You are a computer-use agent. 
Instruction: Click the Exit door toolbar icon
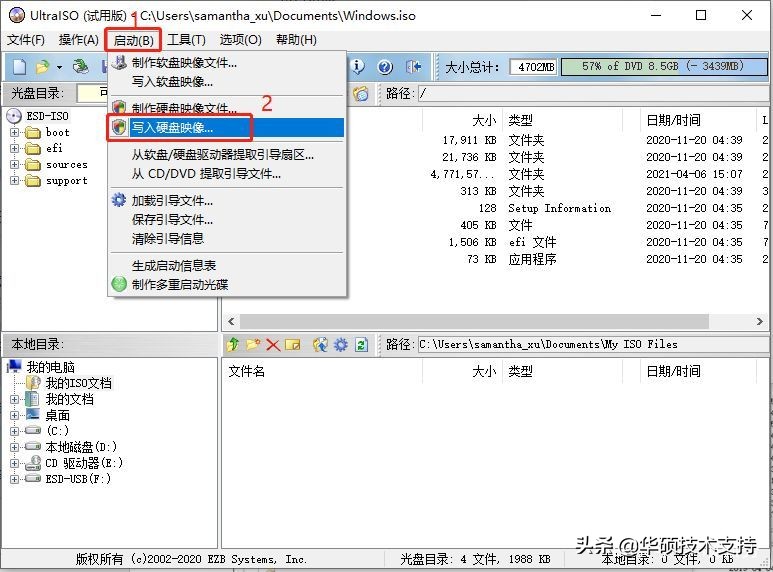coord(413,67)
